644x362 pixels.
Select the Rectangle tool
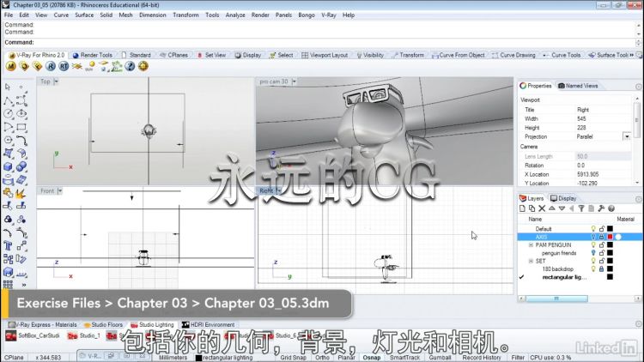[x=21, y=127]
